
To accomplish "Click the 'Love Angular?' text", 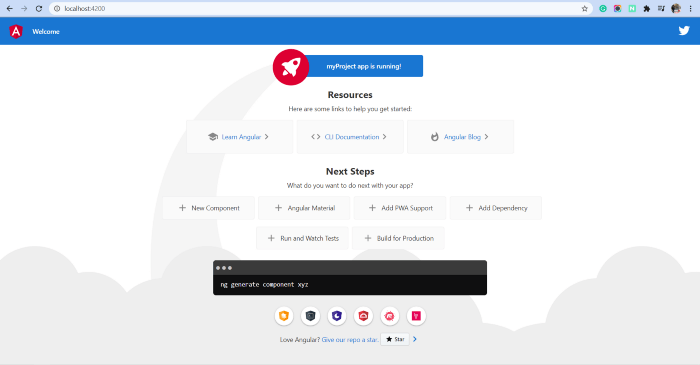I will click(x=300, y=340).
